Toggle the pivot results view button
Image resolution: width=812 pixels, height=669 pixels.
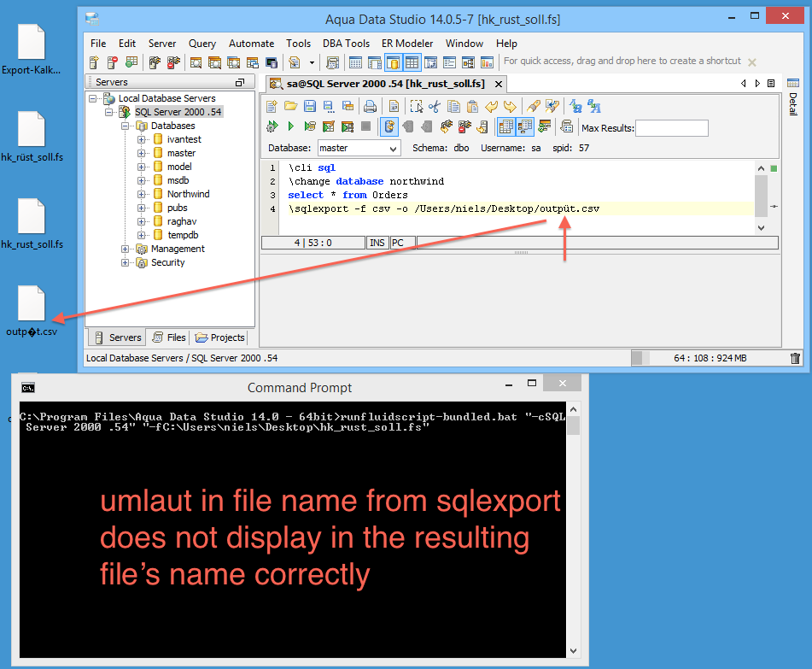coord(525,126)
